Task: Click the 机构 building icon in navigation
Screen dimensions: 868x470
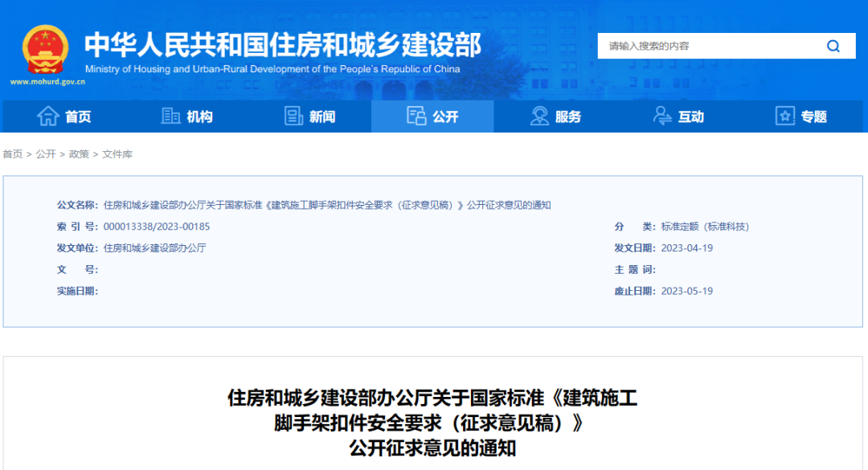Action: coord(171,116)
